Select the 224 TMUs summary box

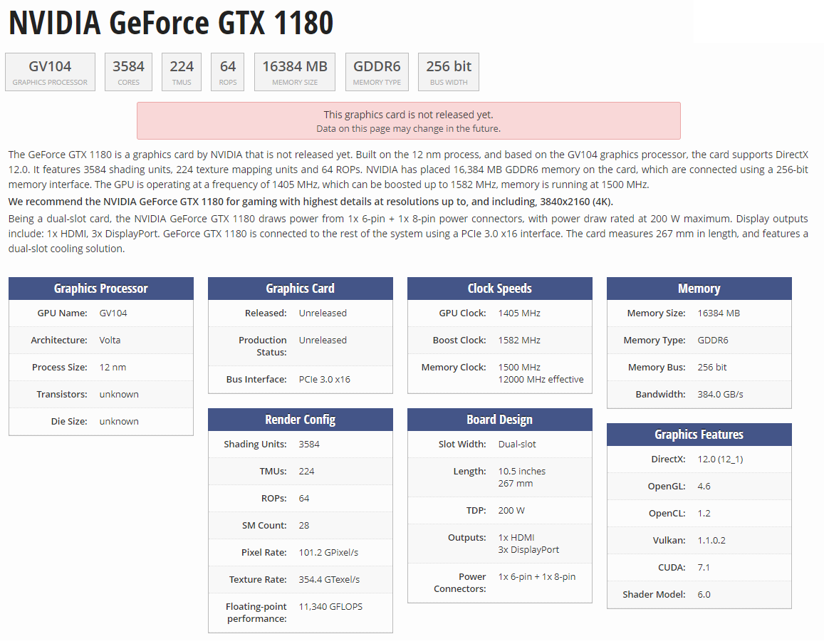(182, 72)
